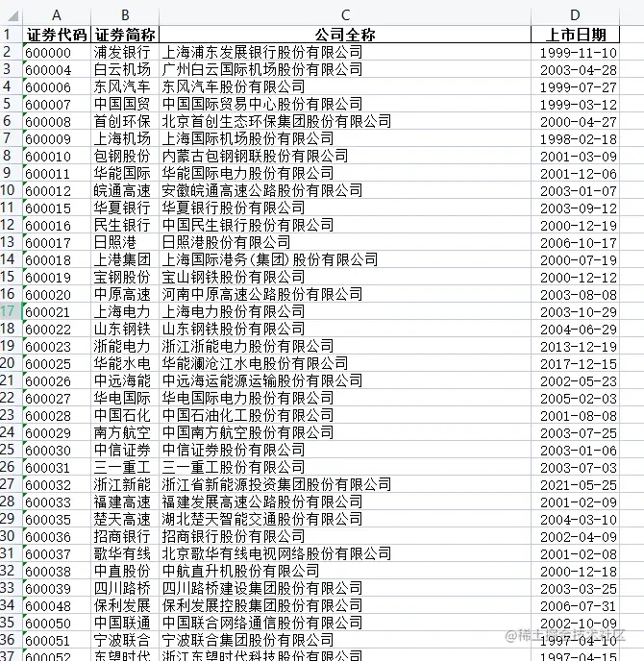Select code cell 600048

57,605
